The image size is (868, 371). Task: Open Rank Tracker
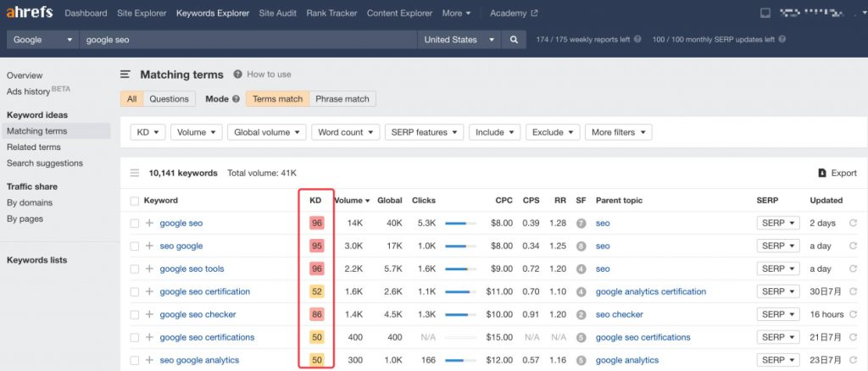tap(331, 14)
